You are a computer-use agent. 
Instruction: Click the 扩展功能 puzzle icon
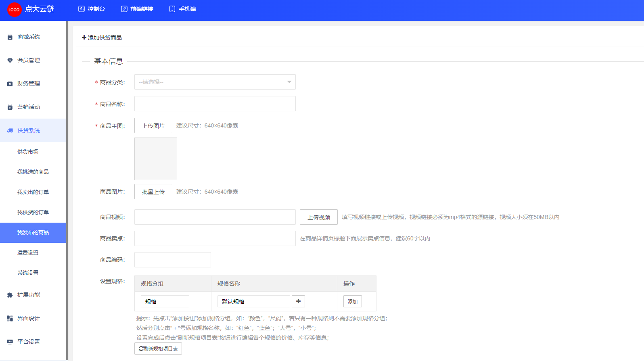tap(10, 295)
